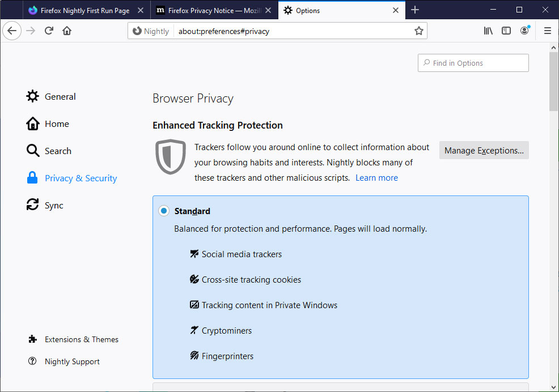Click the scrollbar down arrow
The height and width of the screenshot is (392, 559).
(553, 387)
